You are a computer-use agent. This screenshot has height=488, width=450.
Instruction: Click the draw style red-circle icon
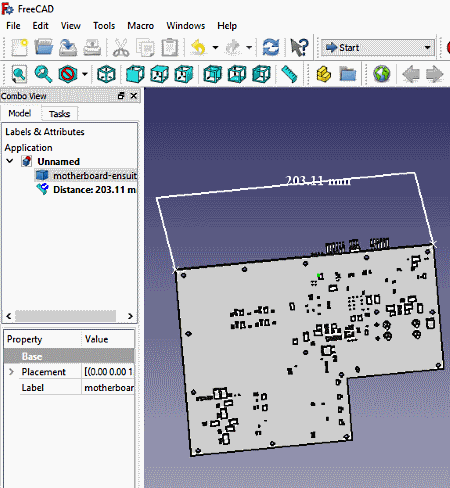68,74
